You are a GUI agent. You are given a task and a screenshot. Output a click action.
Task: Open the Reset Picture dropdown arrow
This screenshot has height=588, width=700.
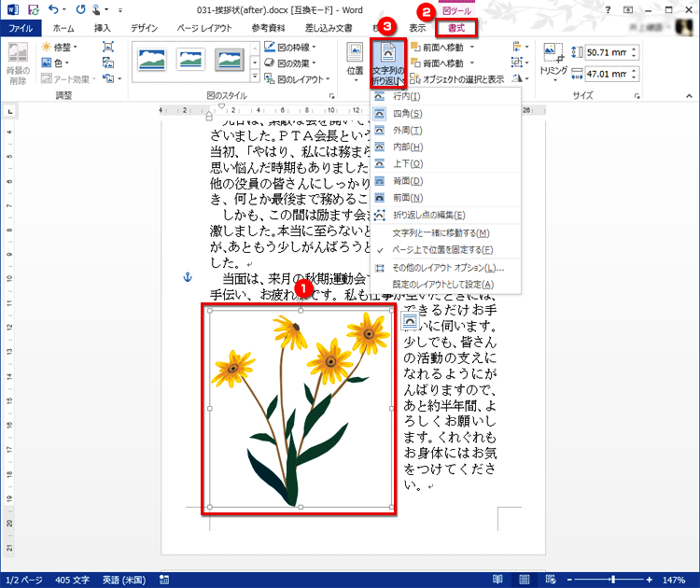click(120, 79)
